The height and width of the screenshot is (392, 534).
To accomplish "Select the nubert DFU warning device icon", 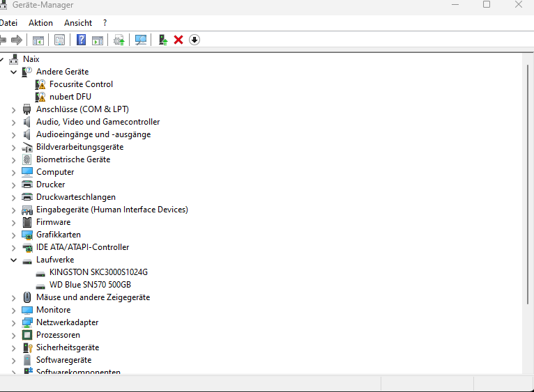I will pyautogui.click(x=40, y=97).
